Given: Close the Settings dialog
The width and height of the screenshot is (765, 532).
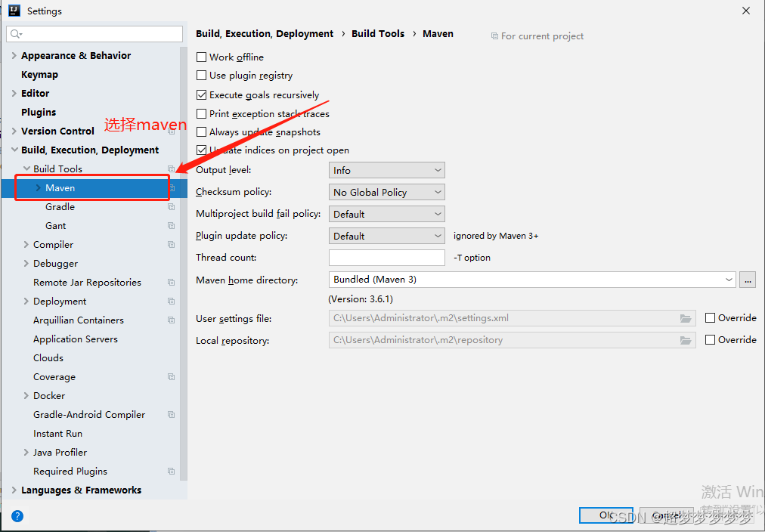Looking at the screenshot, I should [x=746, y=11].
